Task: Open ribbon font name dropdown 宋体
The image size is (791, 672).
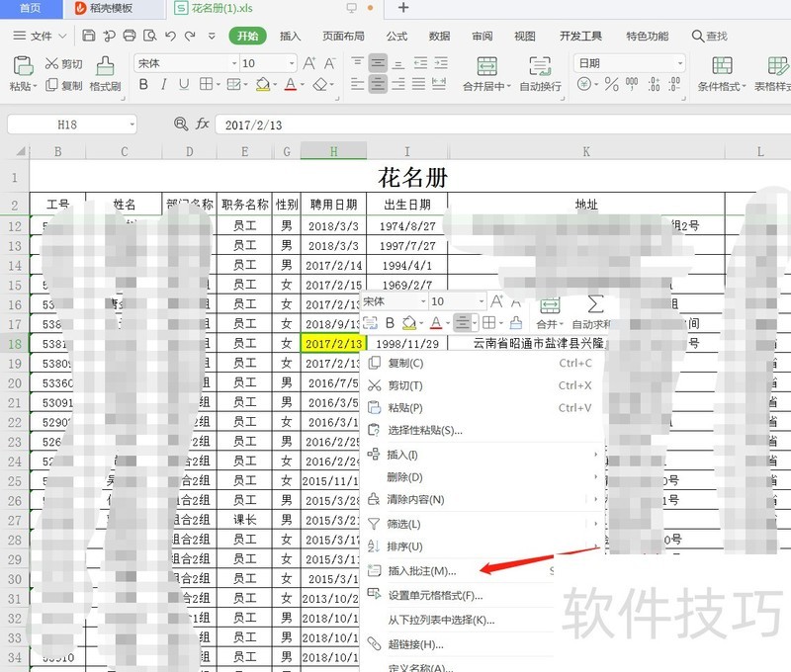Action: click(234, 63)
